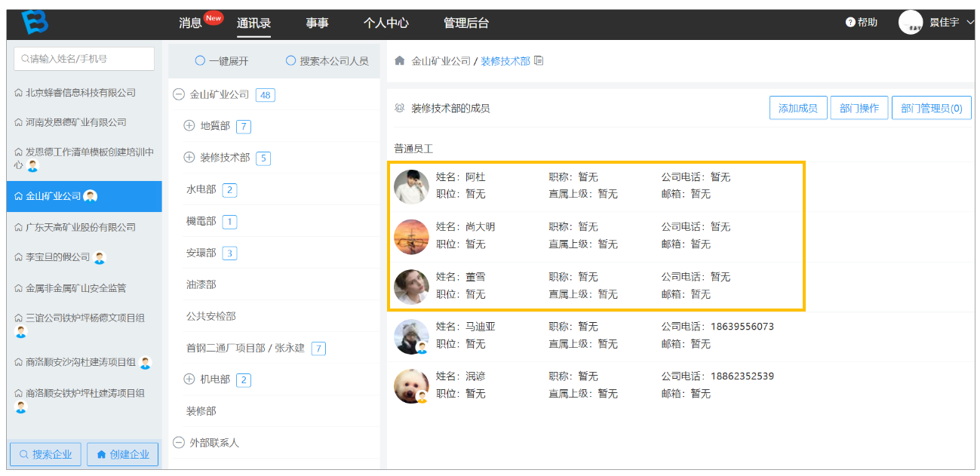Image resolution: width=980 pixels, height=476 pixels.
Task: Select the 搜索本公司人员 radio option
Action: [x=290, y=60]
